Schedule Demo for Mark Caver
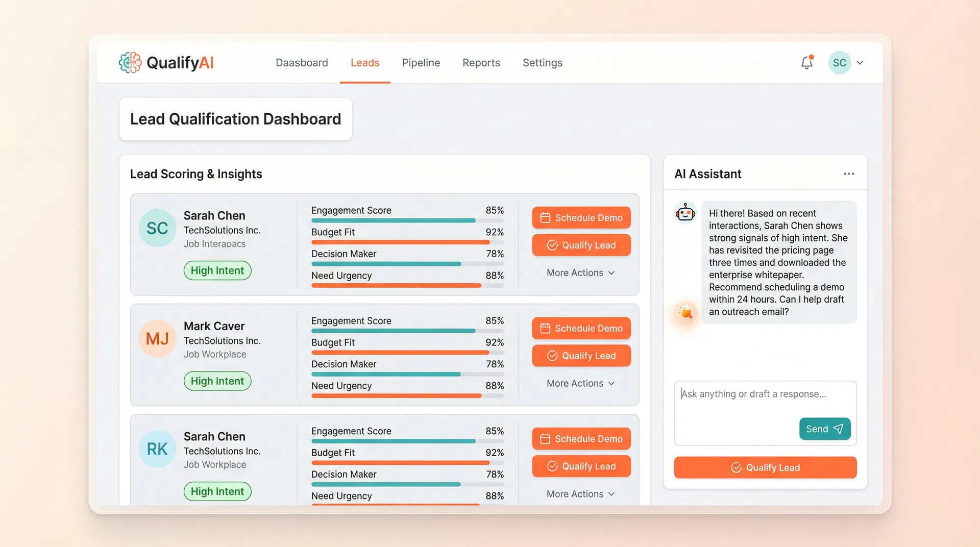This screenshot has height=547, width=980. [581, 329]
